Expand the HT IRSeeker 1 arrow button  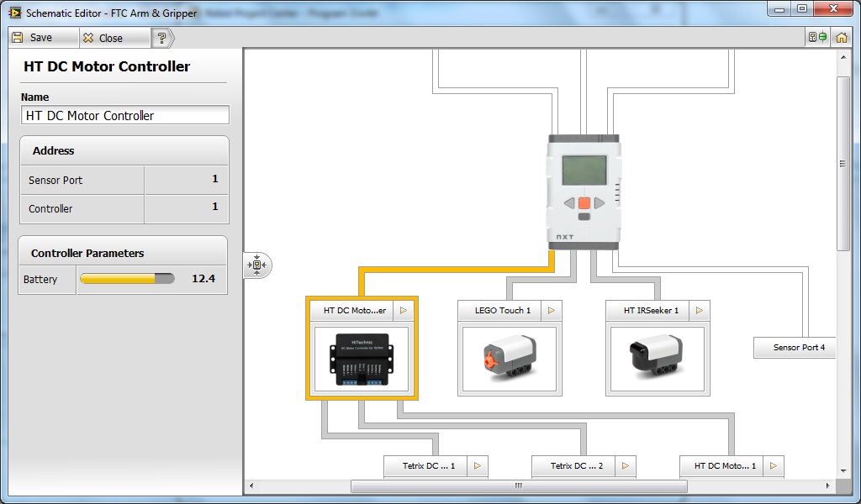pos(700,311)
